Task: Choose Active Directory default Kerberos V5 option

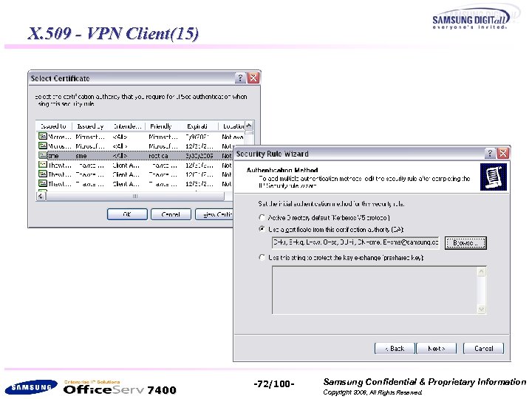Action: point(262,217)
